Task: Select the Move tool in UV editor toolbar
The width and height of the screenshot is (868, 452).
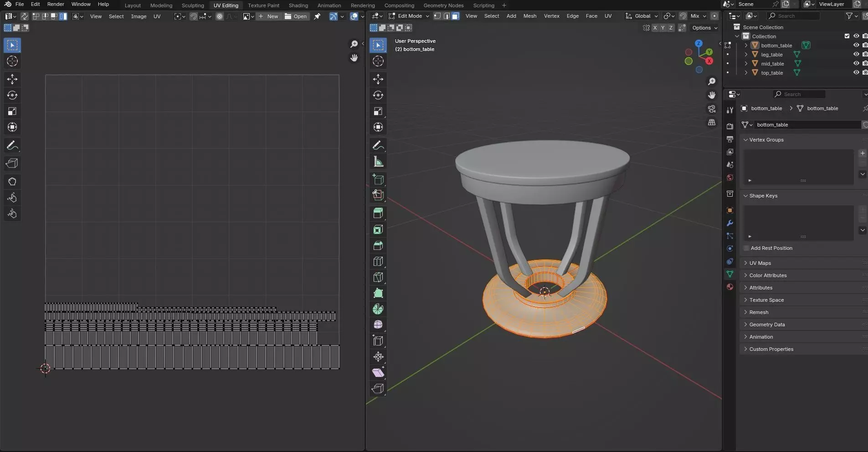Action: pos(12,79)
